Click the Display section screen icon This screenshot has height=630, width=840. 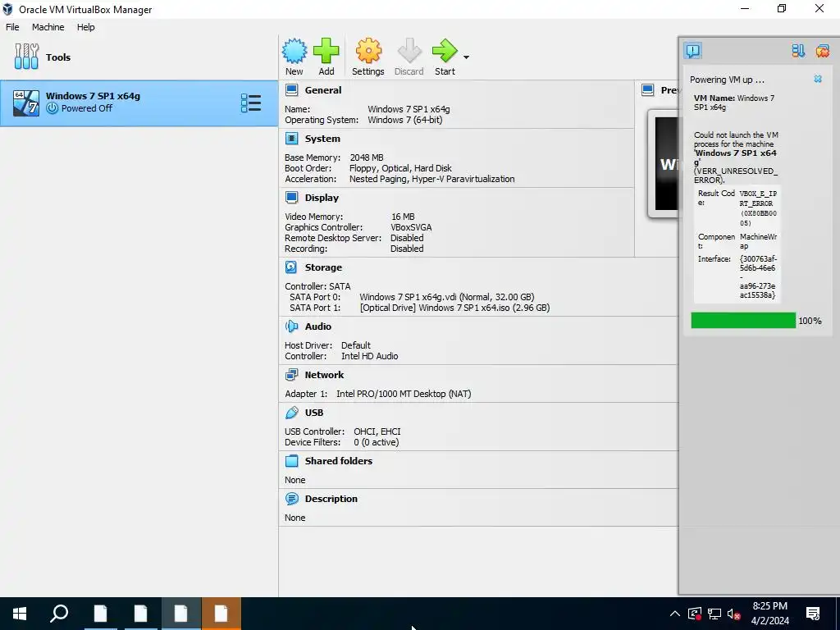291,198
